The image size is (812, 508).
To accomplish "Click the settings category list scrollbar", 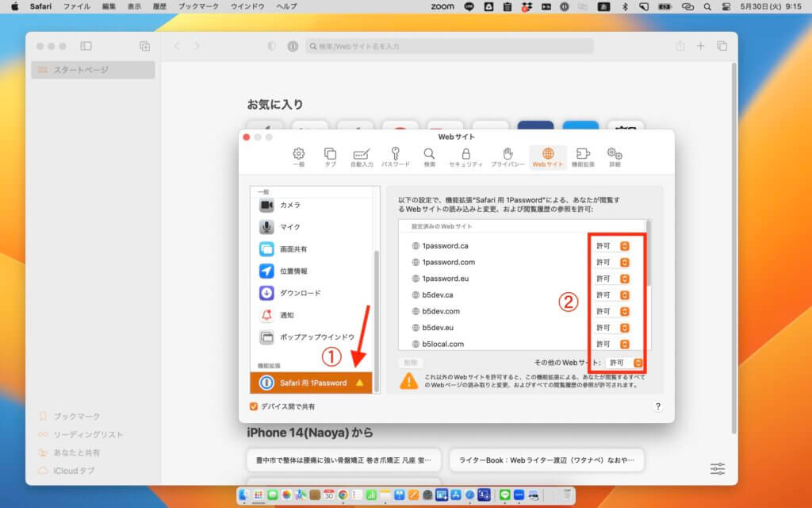I will point(377,321).
